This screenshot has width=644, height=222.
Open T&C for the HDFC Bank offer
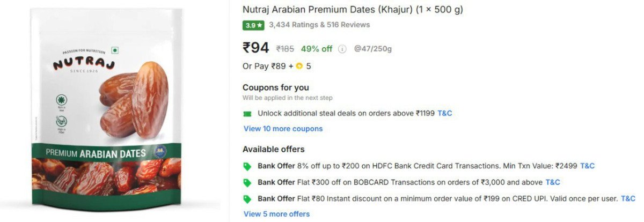(587, 166)
